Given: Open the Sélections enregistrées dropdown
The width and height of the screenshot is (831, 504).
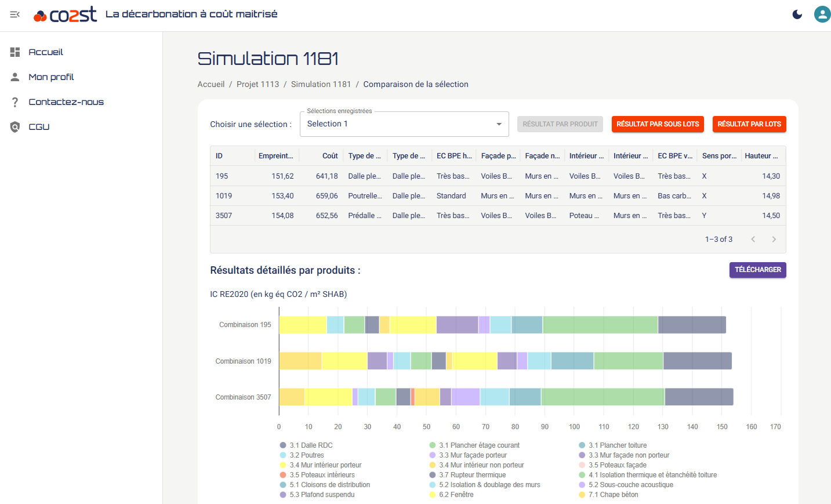Looking at the screenshot, I should coord(404,124).
